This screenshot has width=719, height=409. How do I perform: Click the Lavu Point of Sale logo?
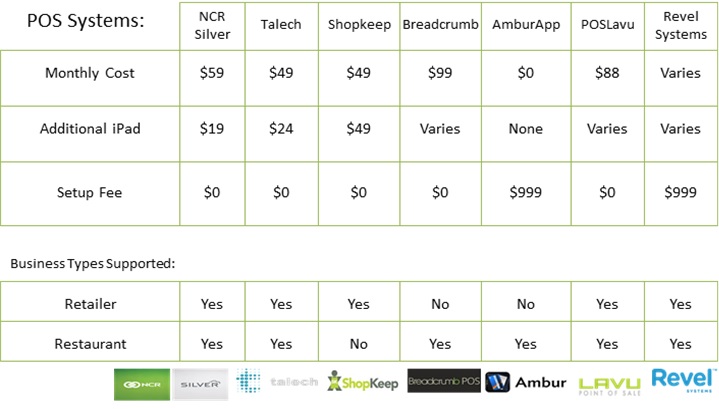pos(609,387)
